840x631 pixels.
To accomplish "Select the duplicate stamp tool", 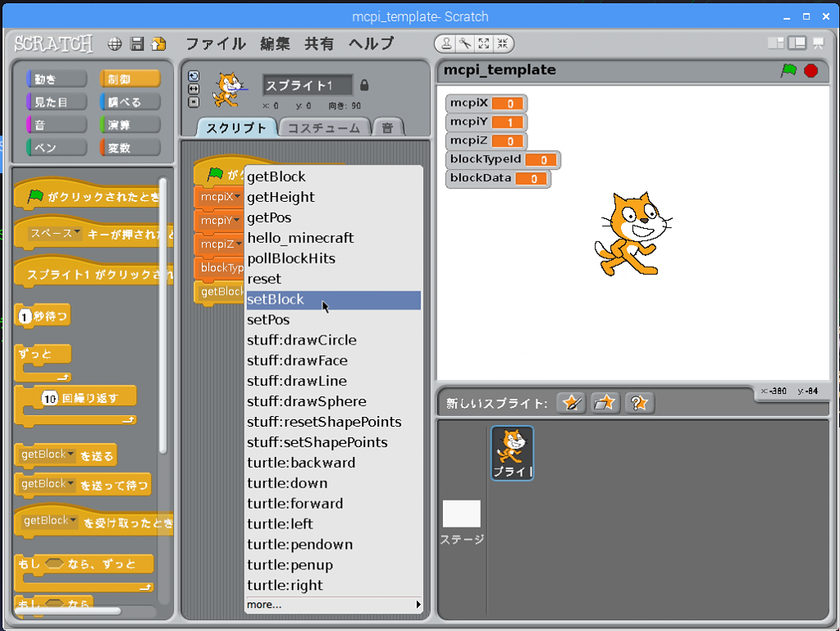I will [446, 43].
